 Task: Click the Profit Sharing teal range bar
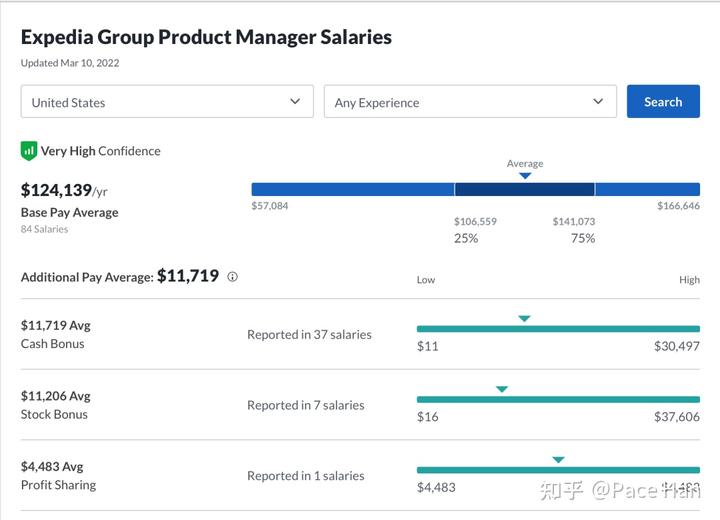pyautogui.click(x=558, y=470)
